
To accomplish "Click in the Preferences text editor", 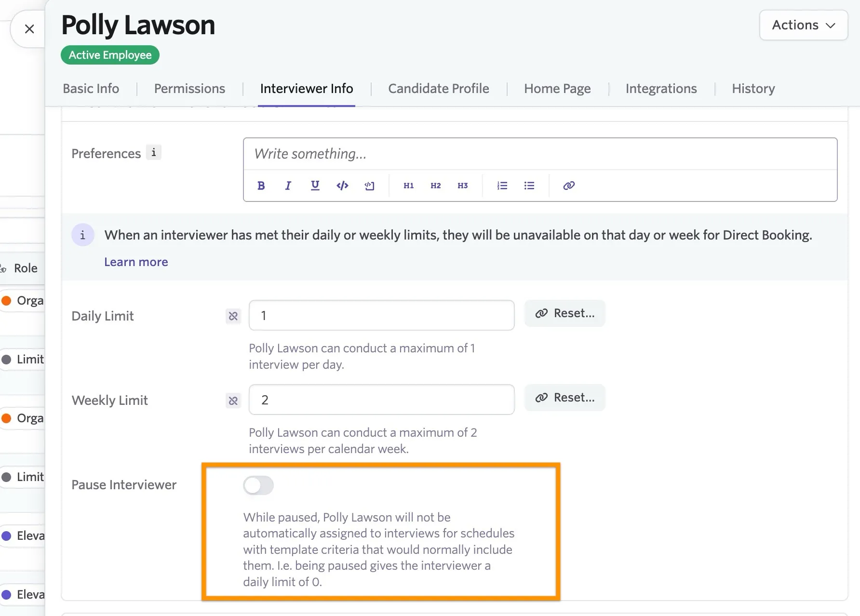I will (540, 154).
